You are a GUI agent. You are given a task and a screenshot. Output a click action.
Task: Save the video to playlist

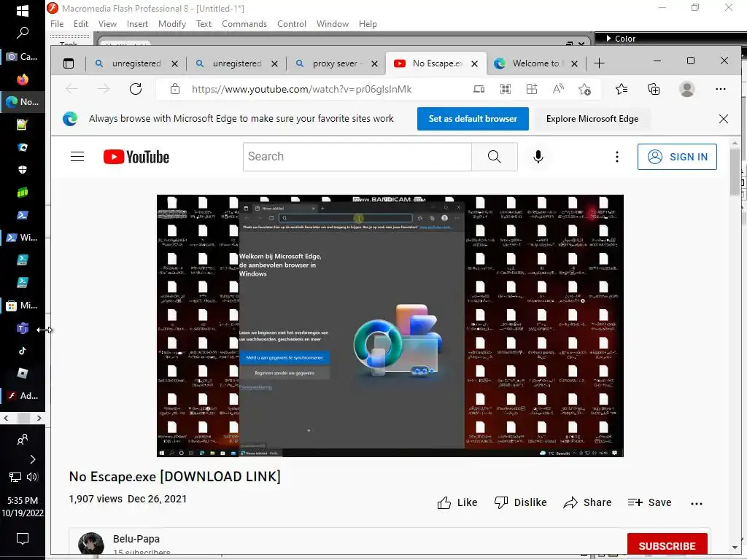[649, 502]
